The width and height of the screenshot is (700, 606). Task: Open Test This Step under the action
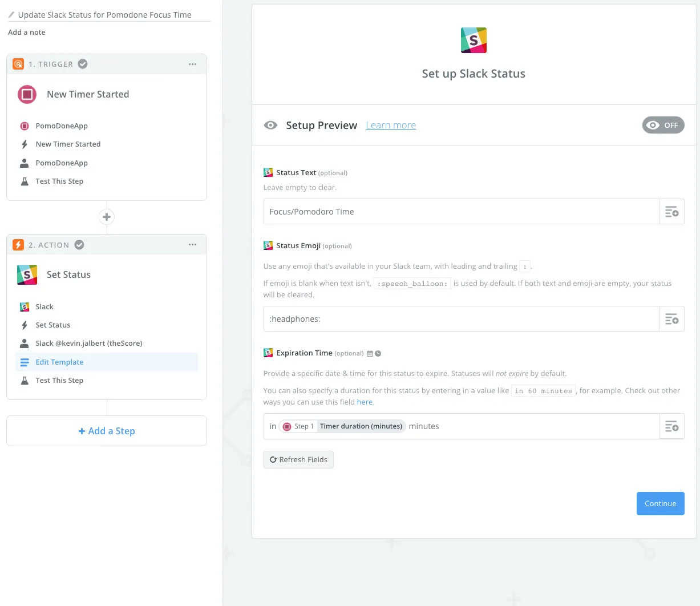[x=107, y=381]
